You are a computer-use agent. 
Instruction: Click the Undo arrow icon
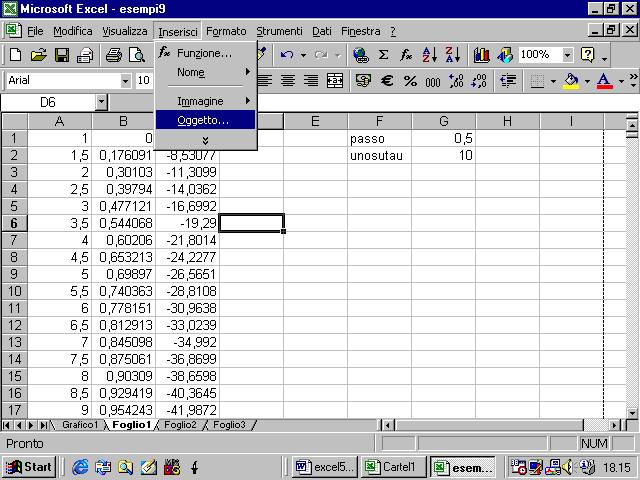coord(287,55)
